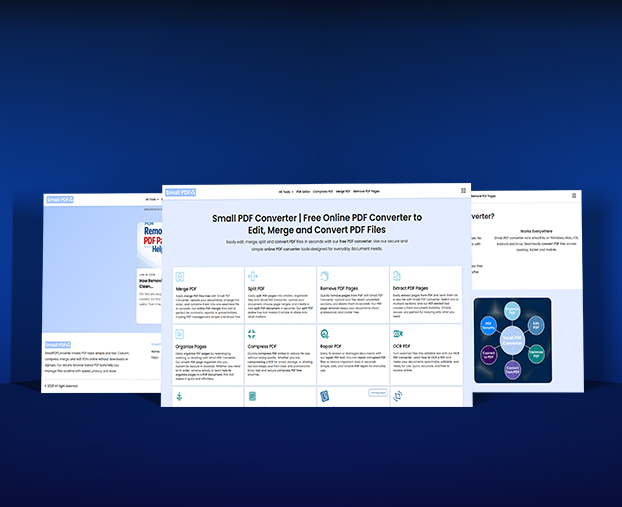622x507 pixels.
Task: Click the Split PDF card icon
Action: pos(253,276)
